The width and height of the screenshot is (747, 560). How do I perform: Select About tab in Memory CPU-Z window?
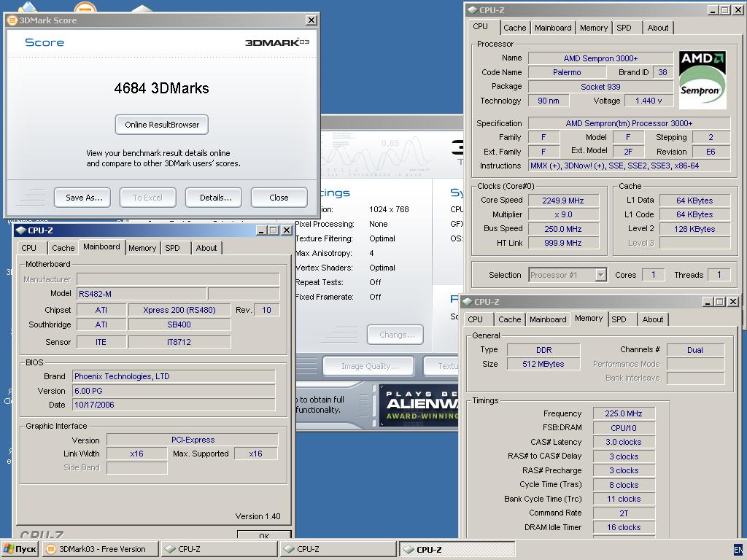[653, 319]
